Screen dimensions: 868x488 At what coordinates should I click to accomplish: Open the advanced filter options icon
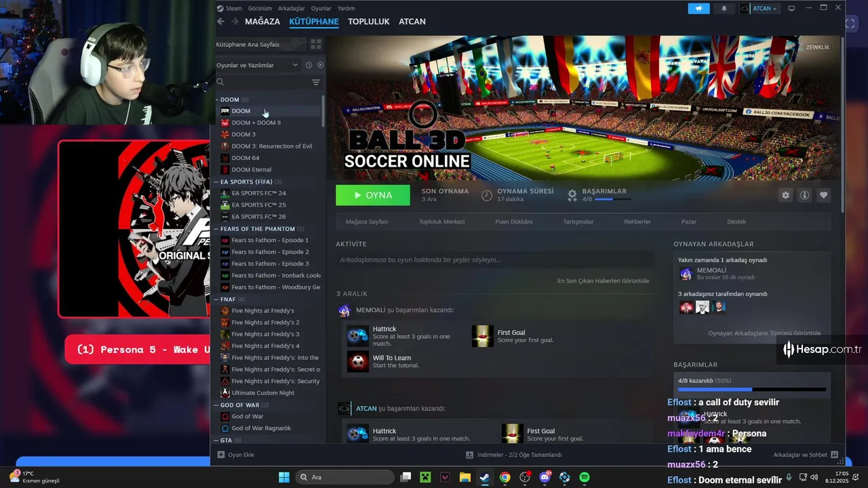coord(315,82)
